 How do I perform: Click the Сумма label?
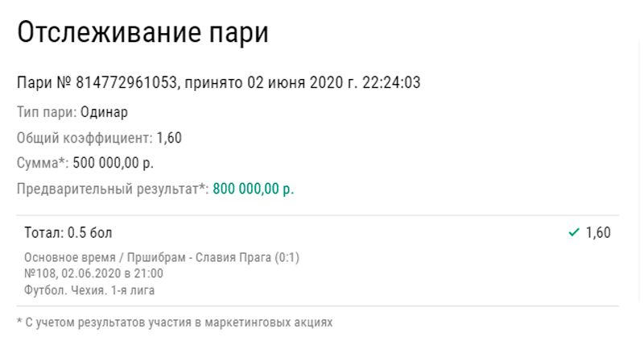[x=43, y=163]
